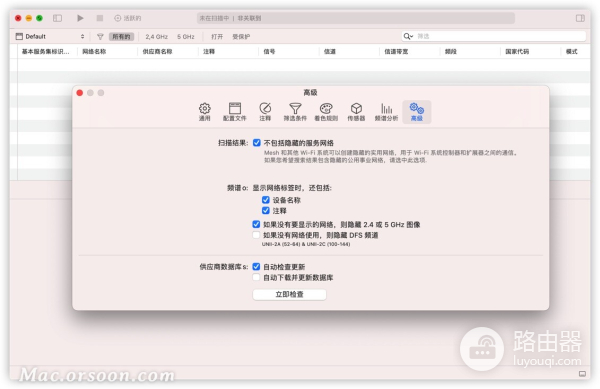Enable hiding DFS channels checkbox
The width and height of the screenshot is (600, 389).
[256, 235]
